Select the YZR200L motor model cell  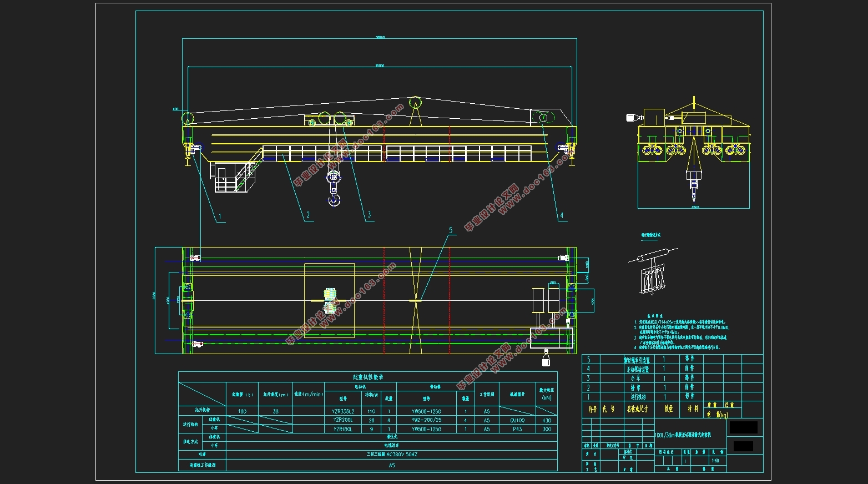(342, 420)
